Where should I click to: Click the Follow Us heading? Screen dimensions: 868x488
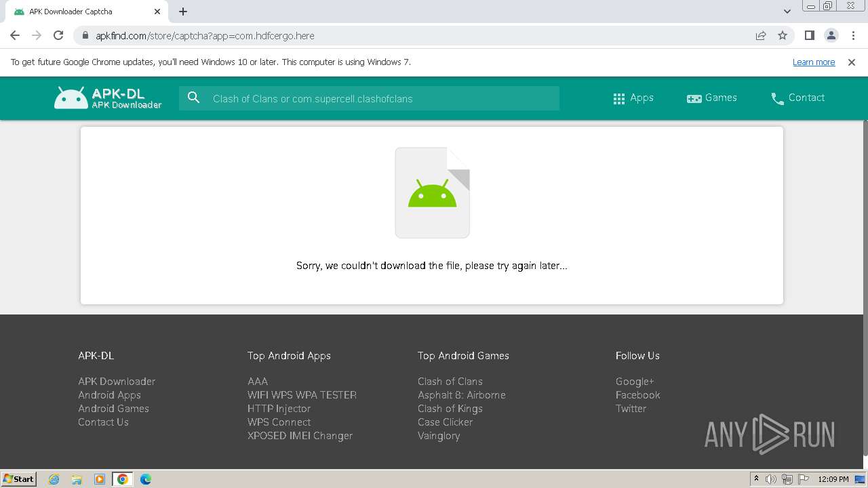637,356
